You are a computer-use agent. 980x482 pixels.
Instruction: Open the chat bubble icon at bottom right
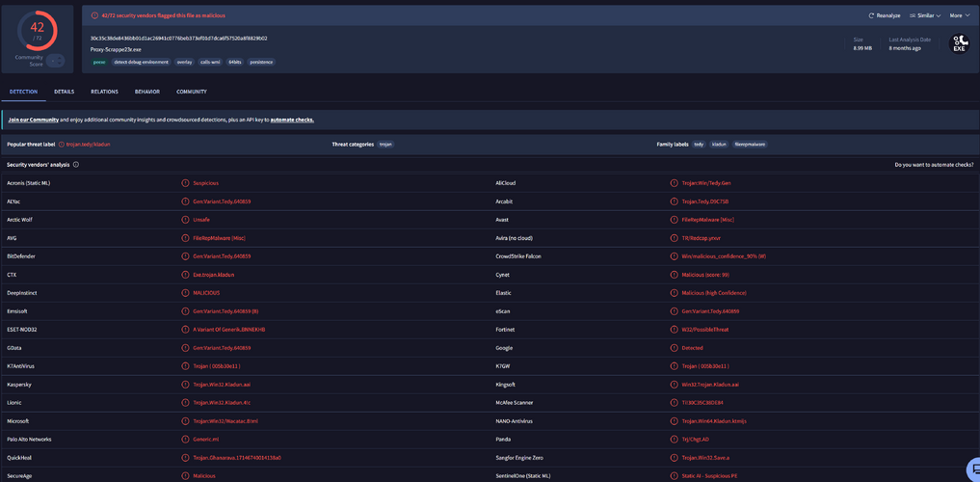tap(974, 469)
